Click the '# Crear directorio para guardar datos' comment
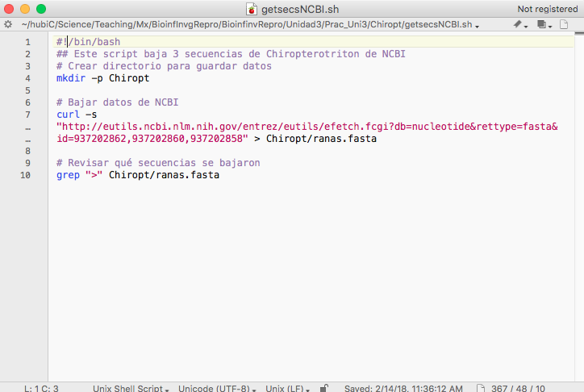Viewport: 584px width, 392px height. tap(164, 66)
